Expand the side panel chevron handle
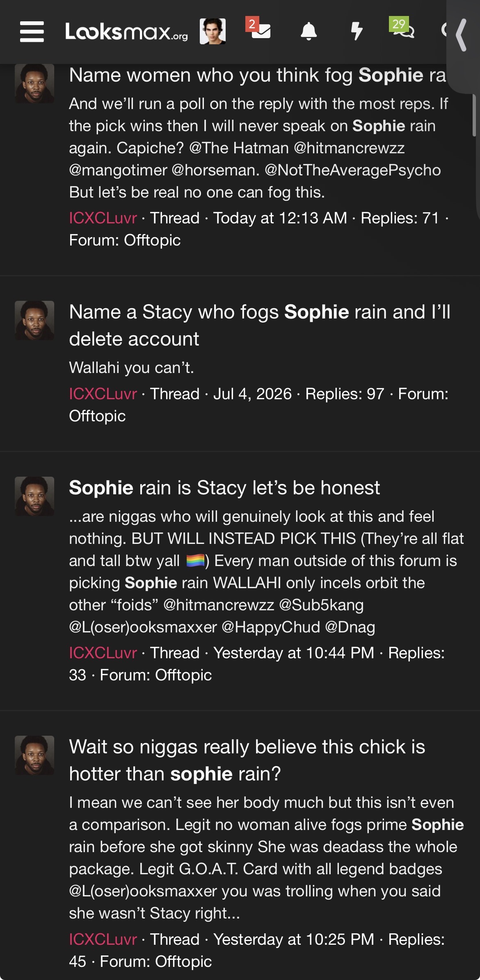This screenshot has width=480, height=980. 462,35
